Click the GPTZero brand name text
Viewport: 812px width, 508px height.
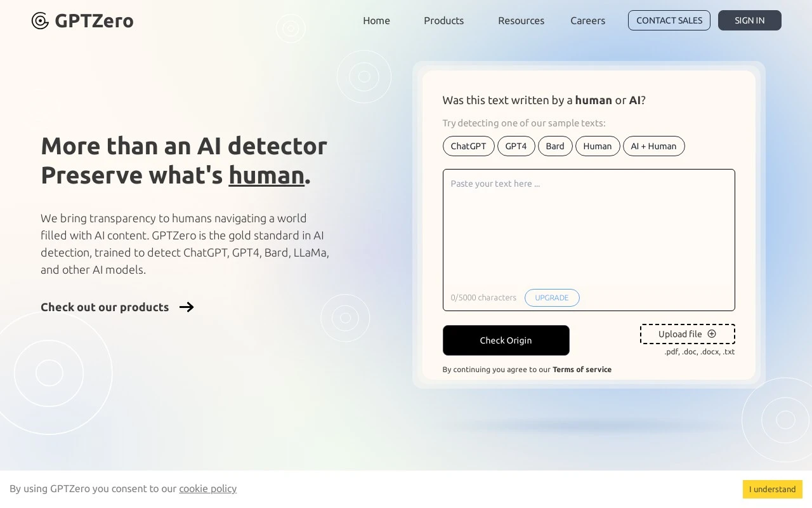94,20
